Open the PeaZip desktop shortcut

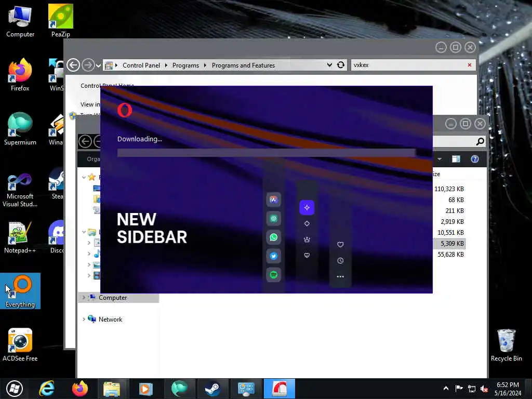(61, 21)
